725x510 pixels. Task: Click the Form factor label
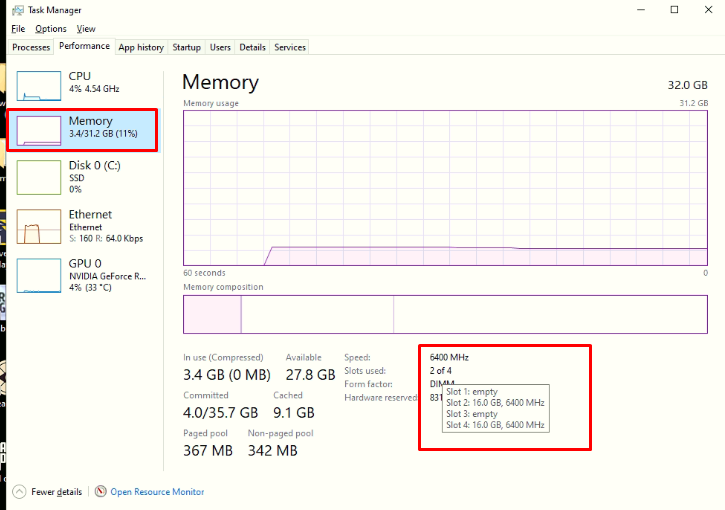(369, 384)
